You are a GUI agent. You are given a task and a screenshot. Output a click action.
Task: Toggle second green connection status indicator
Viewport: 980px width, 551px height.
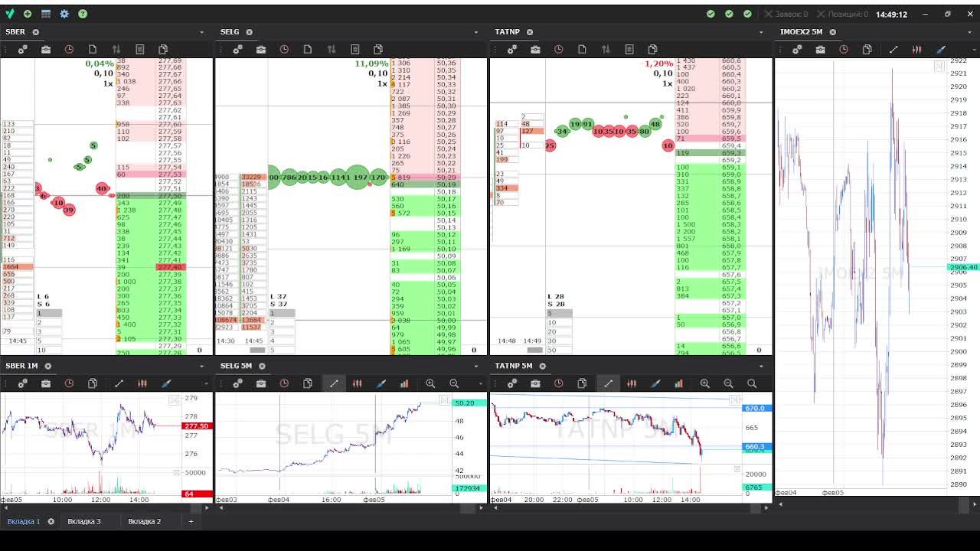tap(729, 14)
